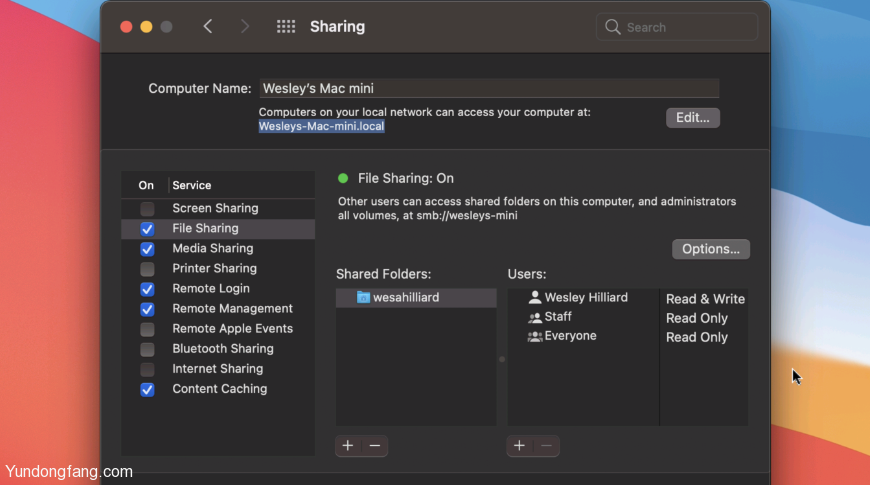
Task: Uncheck the File Sharing checkbox
Action: pos(147,229)
